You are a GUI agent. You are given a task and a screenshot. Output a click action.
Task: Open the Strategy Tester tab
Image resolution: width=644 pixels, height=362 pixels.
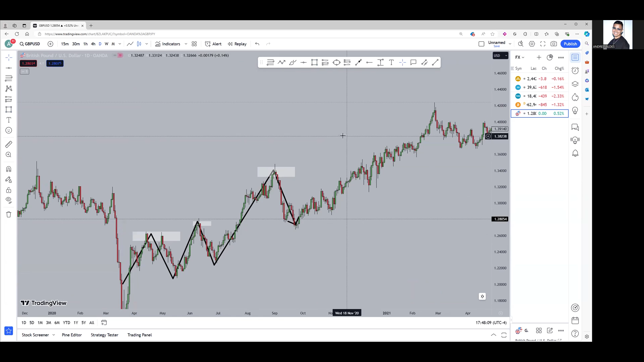105,335
